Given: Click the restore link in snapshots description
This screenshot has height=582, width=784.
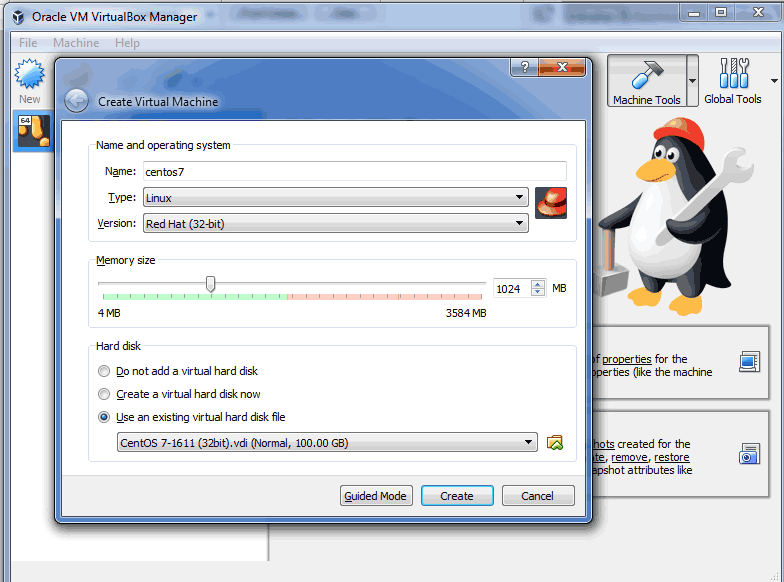Looking at the screenshot, I should [x=672, y=457].
